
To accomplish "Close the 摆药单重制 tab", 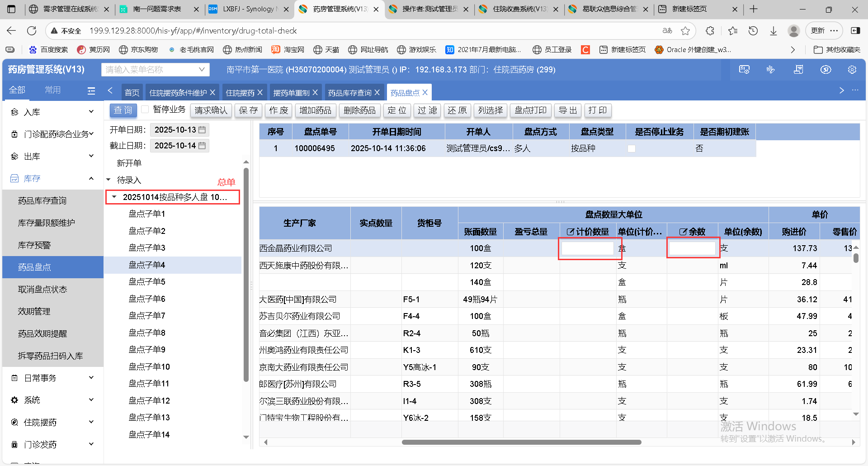I will tap(315, 92).
